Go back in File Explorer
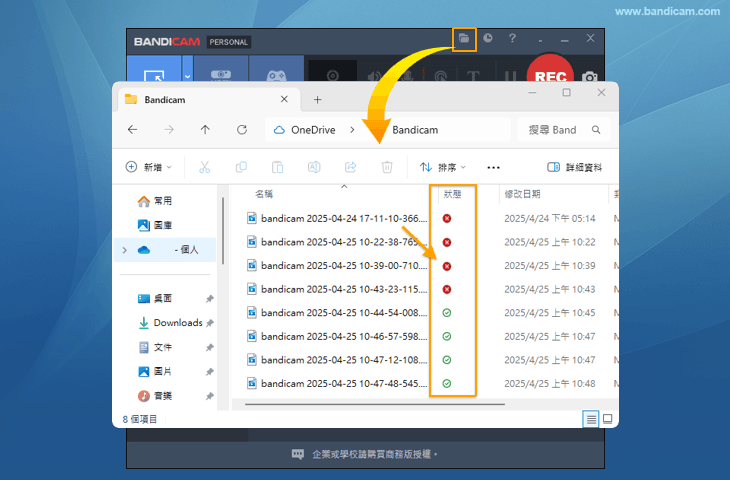This screenshot has width=730, height=480. tap(133, 130)
